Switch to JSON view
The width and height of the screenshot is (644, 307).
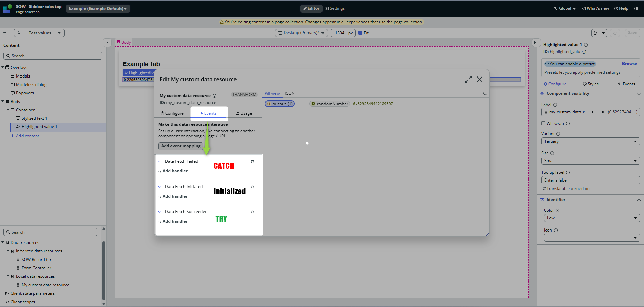tap(290, 93)
